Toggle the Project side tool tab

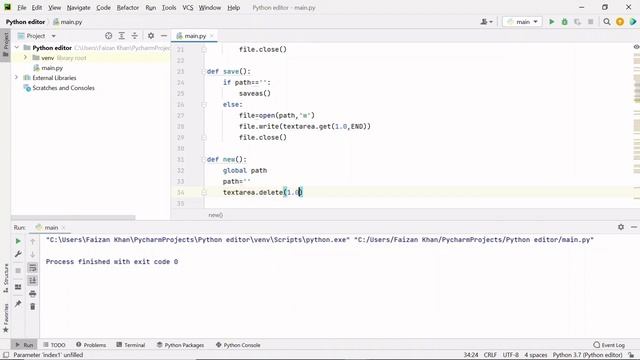click(x=5, y=44)
